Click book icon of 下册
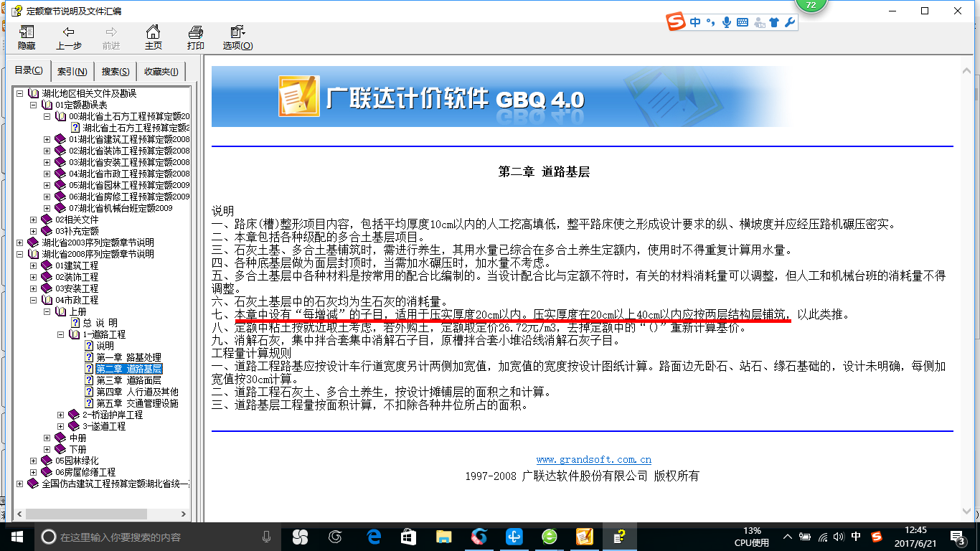 coord(60,449)
